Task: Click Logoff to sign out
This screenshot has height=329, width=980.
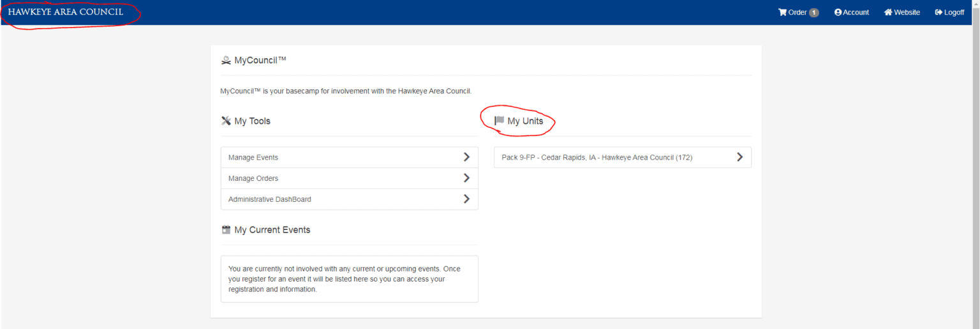Action: [x=949, y=12]
